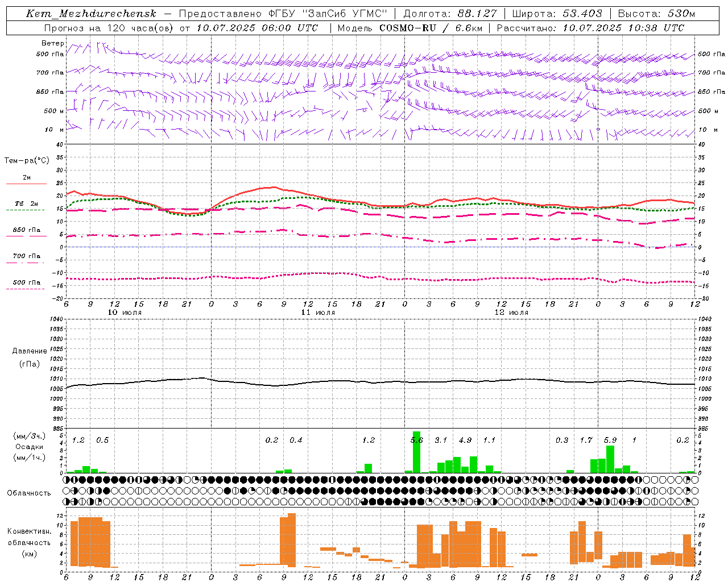Click the '(мм/1ч.)' precipitation unit label

(x=30, y=458)
